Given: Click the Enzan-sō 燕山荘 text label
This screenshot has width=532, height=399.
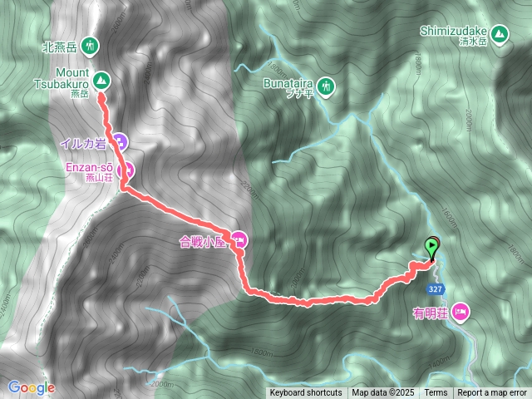Looking at the screenshot, I should point(90,172).
